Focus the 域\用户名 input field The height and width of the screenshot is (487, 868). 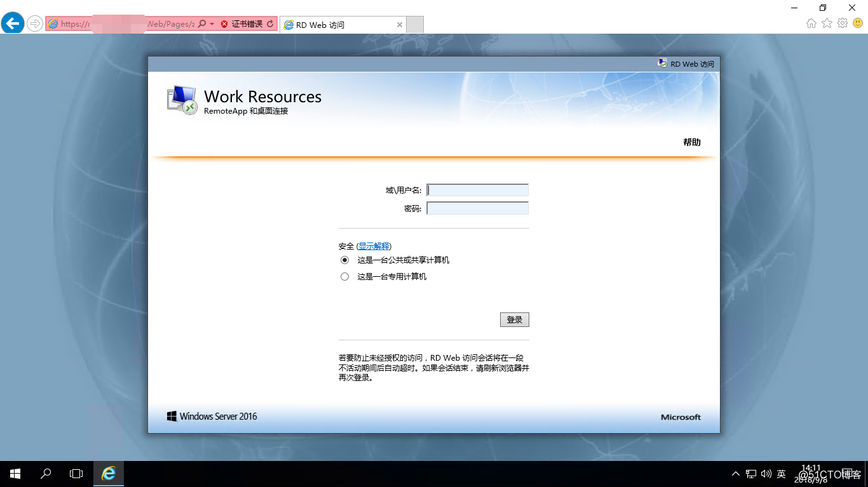477,190
